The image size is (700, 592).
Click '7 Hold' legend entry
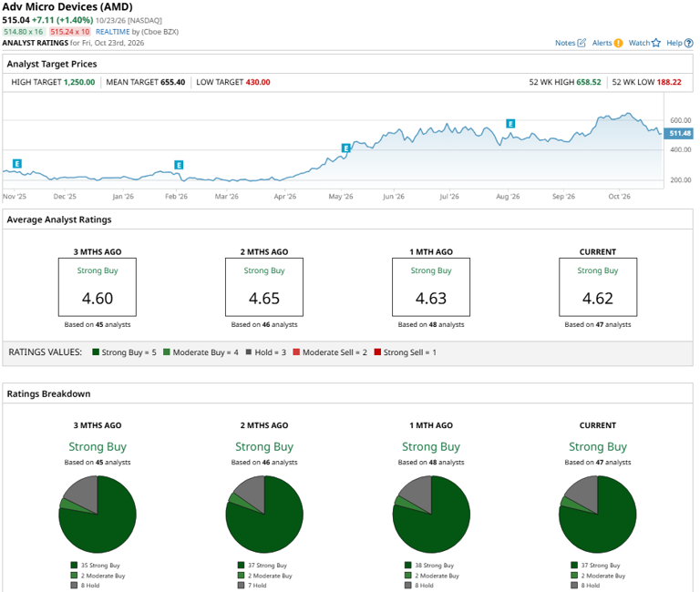252,586
